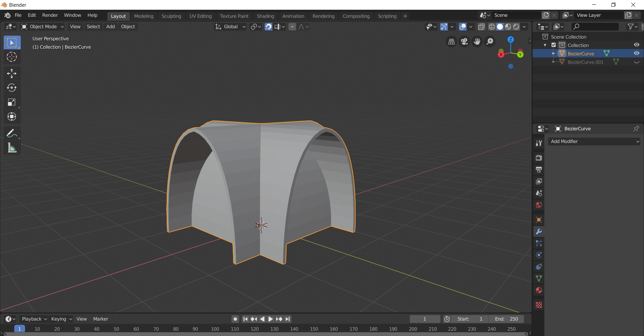Open the Output properties tab

539,170
